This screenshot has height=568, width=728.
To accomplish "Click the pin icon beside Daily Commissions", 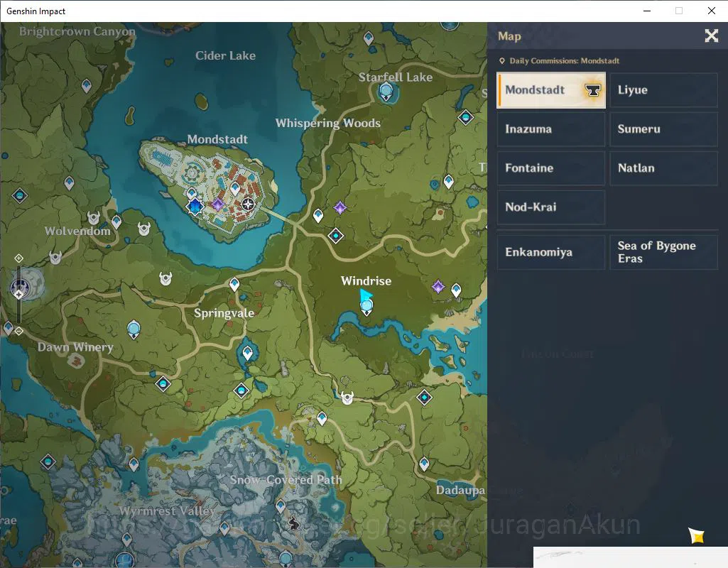I will [x=502, y=61].
